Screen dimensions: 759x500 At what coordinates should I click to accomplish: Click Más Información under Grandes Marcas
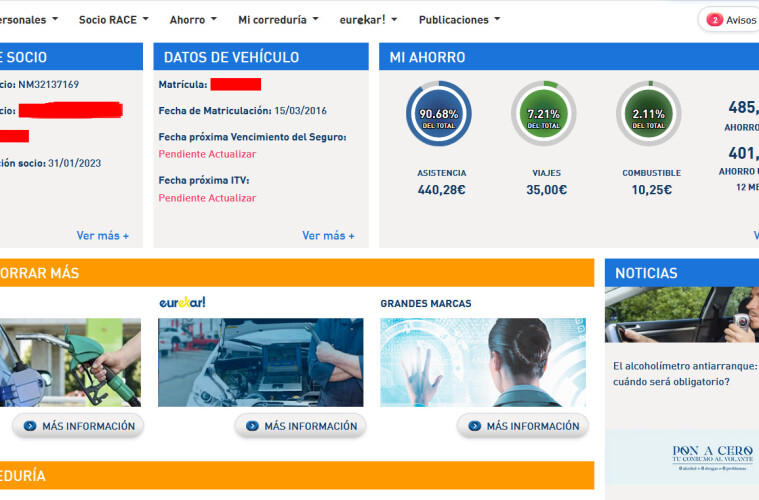(523, 426)
